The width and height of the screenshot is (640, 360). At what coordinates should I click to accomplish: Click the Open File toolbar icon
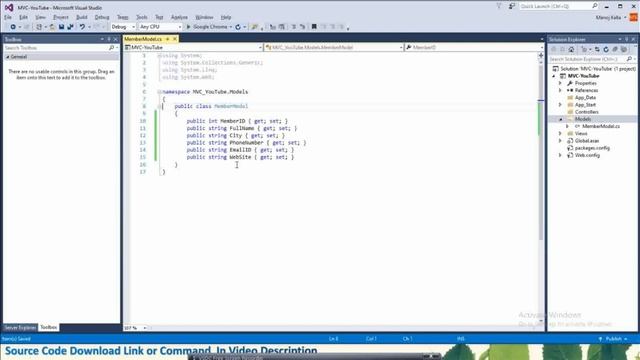52,27
